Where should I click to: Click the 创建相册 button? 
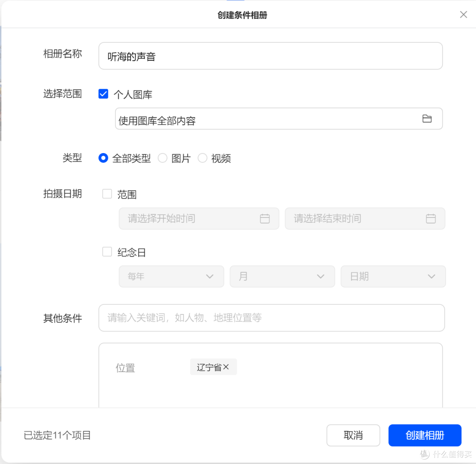pyautogui.click(x=425, y=435)
